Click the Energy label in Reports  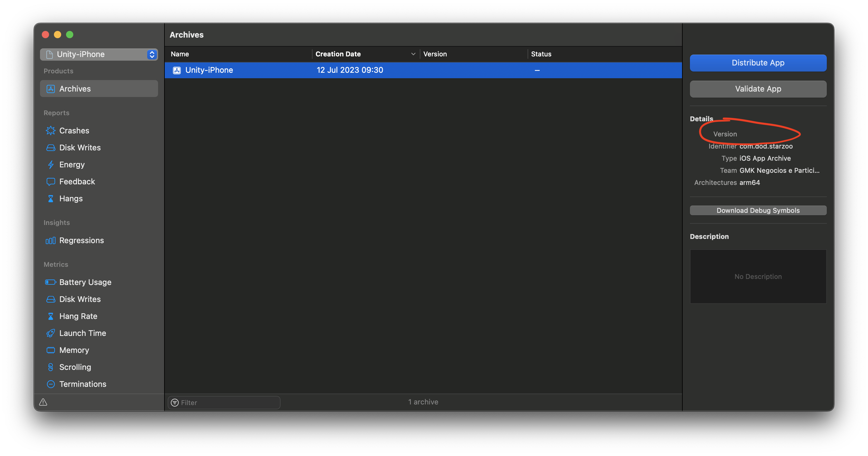tap(72, 165)
